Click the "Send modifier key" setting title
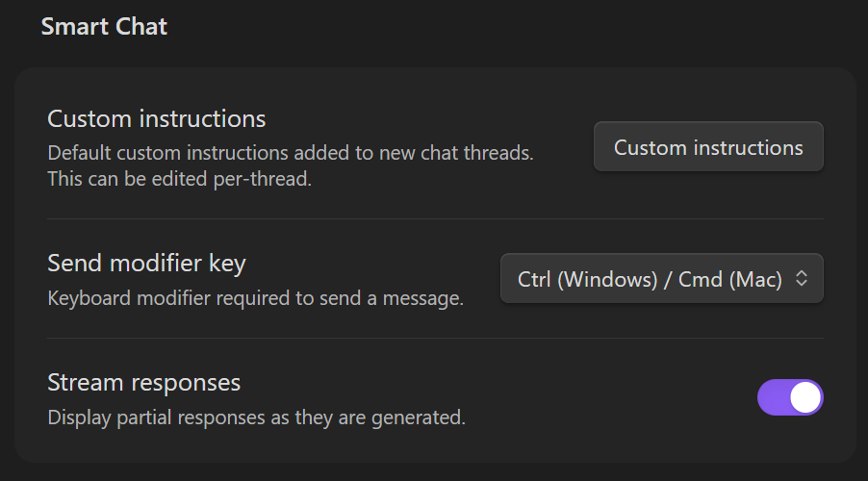Image resolution: width=868 pixels, height=481 pixels. coord(147,262)
